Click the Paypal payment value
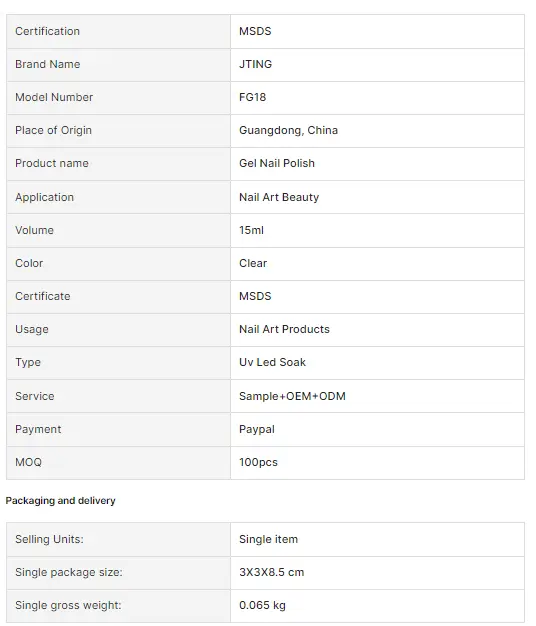Screen dimensions: 536x626 pos(257,429)
